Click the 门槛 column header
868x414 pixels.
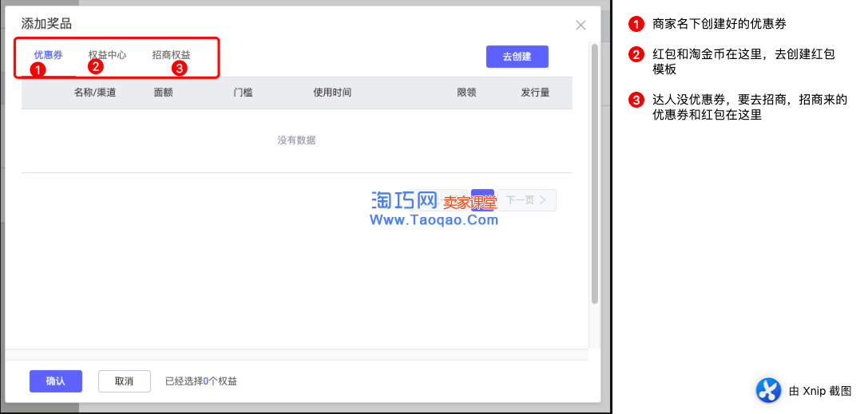click(243, 93)
